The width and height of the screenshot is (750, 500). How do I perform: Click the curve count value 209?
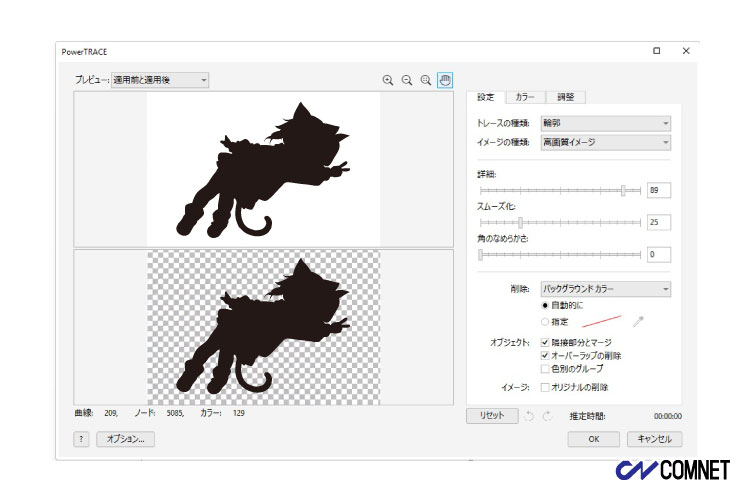click(x=111, y=413)
